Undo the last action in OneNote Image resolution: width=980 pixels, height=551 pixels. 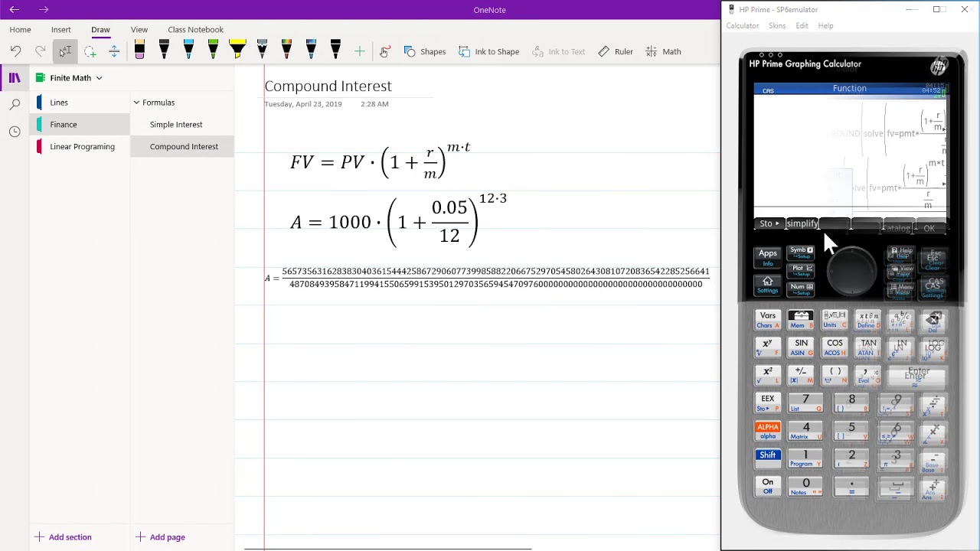tap(16, 51)
